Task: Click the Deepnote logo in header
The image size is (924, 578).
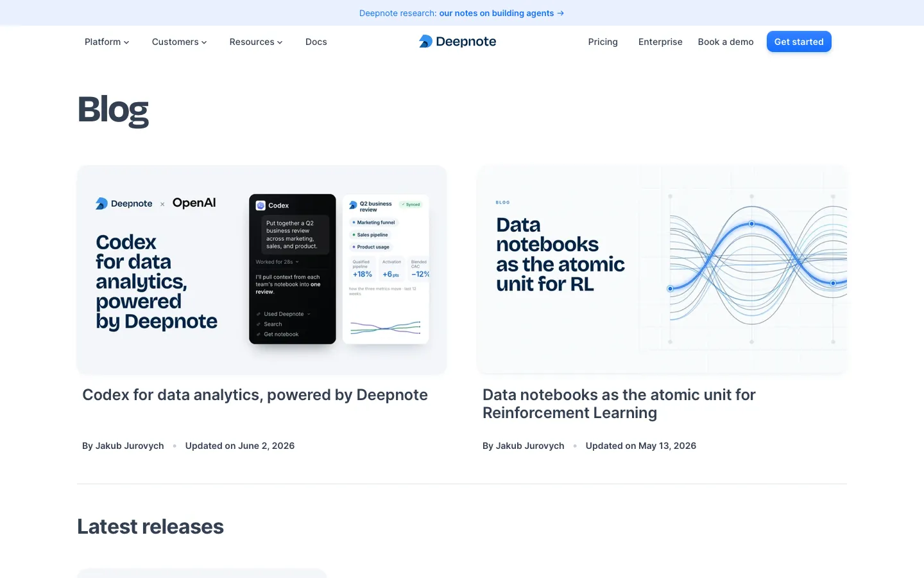Action: [x=458, y=42]
